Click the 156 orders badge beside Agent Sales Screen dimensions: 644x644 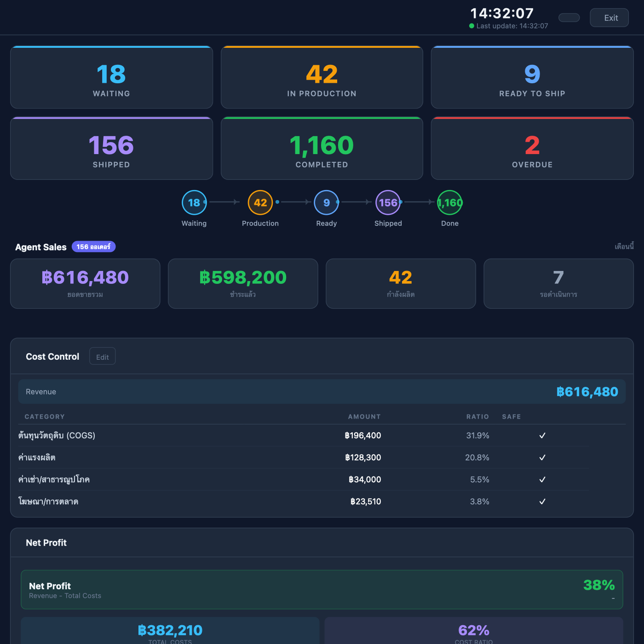pos(93,247)
